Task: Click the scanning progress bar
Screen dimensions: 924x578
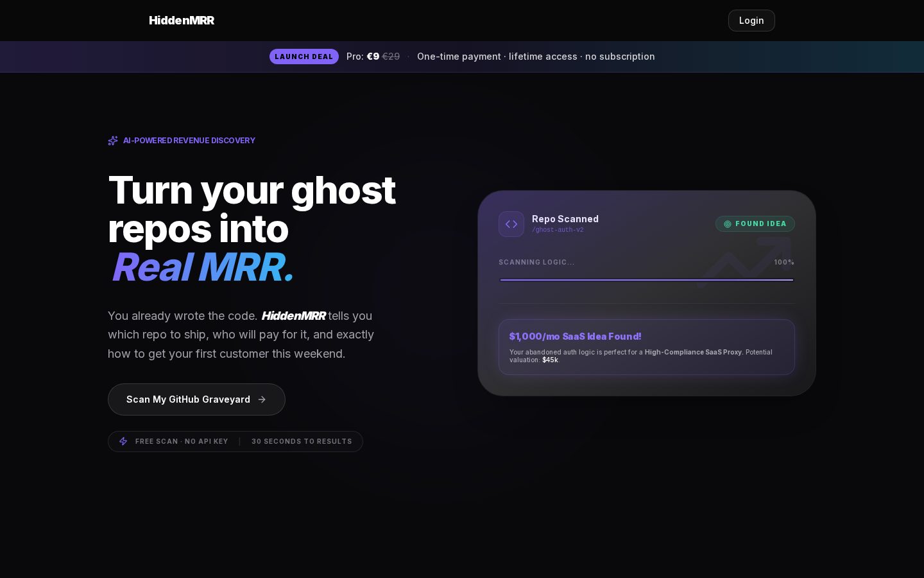Action: 647,280
